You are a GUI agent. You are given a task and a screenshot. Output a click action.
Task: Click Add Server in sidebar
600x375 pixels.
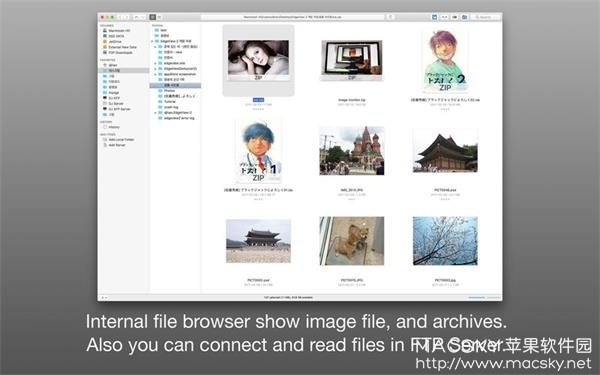click(117, 145)
